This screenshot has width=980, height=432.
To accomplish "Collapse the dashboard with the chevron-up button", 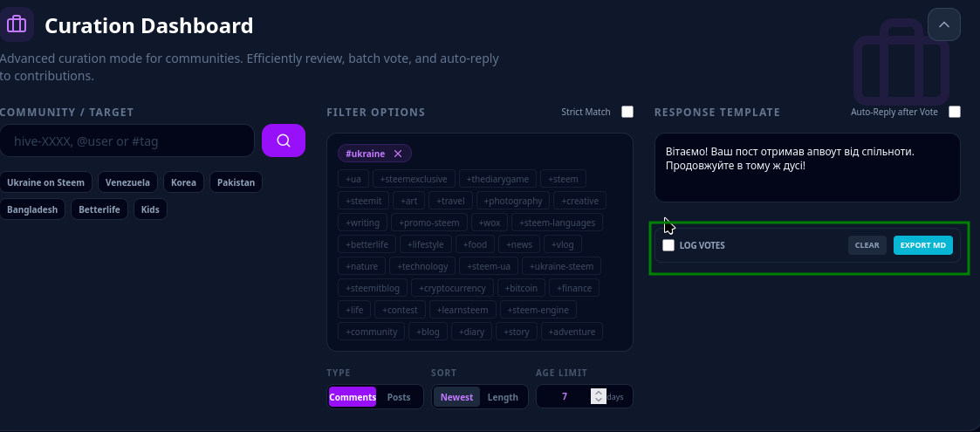I will click(x=943, y=24).
